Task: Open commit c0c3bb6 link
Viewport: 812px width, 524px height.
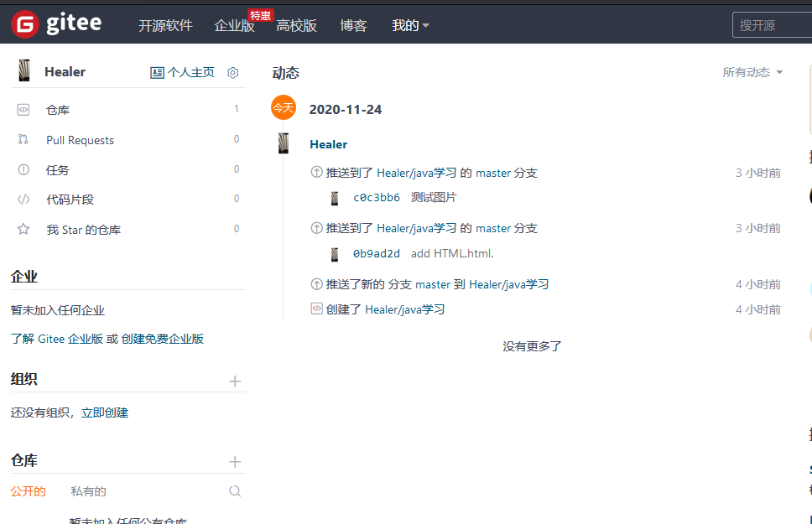Action: click(377, 197)
